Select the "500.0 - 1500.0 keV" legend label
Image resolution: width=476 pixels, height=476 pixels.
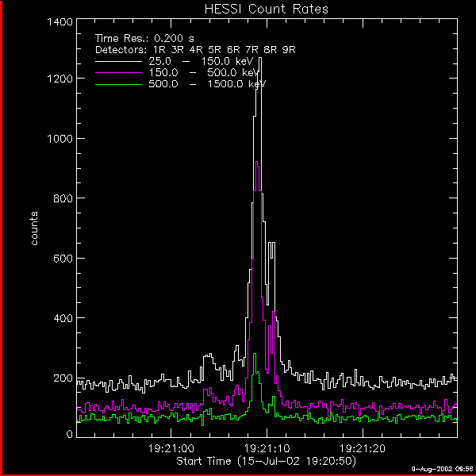pos(202,85)
